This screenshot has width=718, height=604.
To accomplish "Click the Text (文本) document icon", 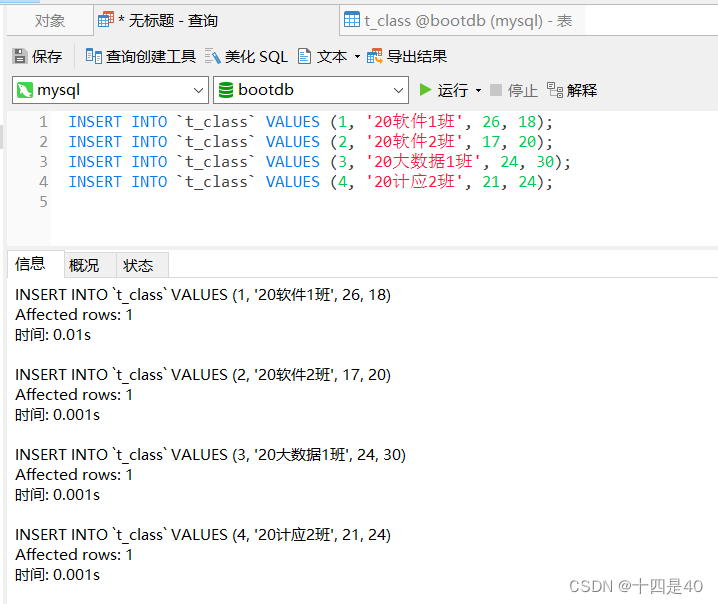I will (x=305, y=56).
